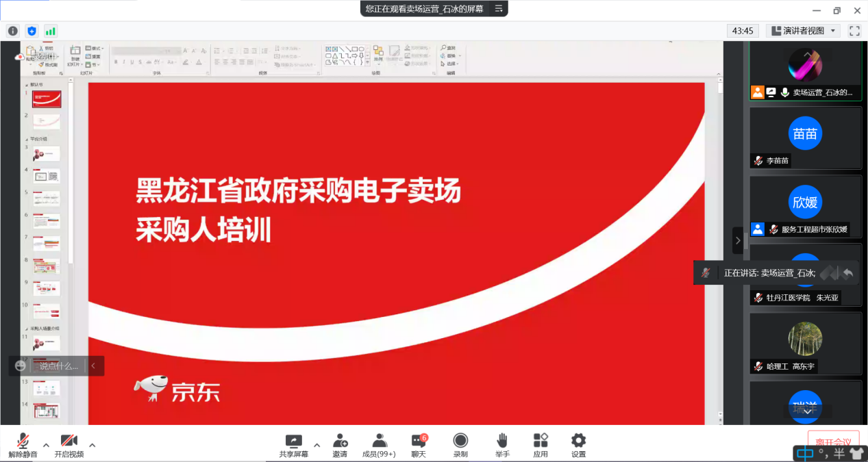868x462 pixels.
Task: Open the meeting info icon
Action: pyautogui.click(x=12, y=31)
